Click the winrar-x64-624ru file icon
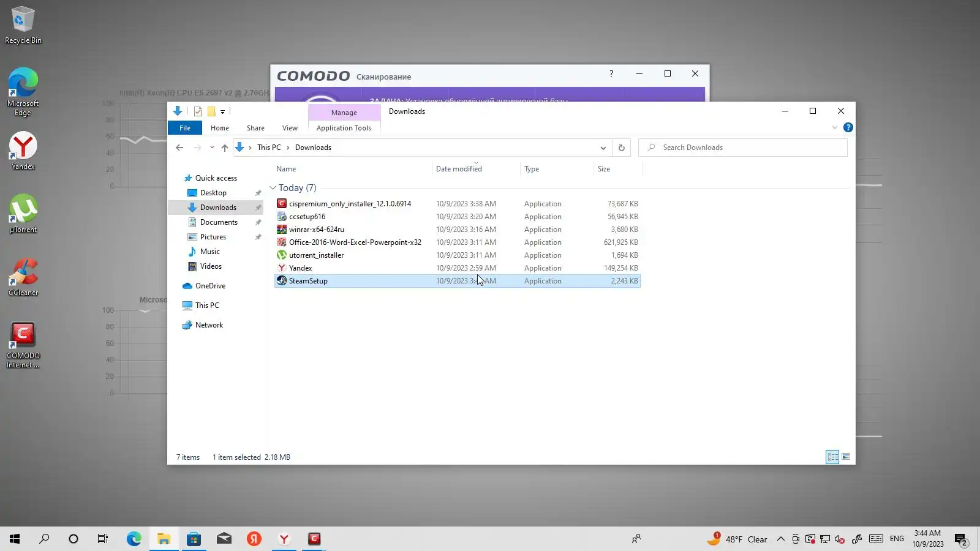 click(x=282, y=230)
